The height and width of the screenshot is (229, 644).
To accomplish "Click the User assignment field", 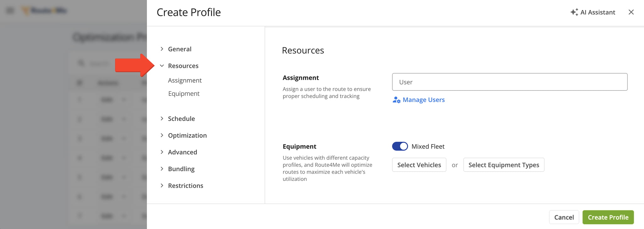I will 510,82.
